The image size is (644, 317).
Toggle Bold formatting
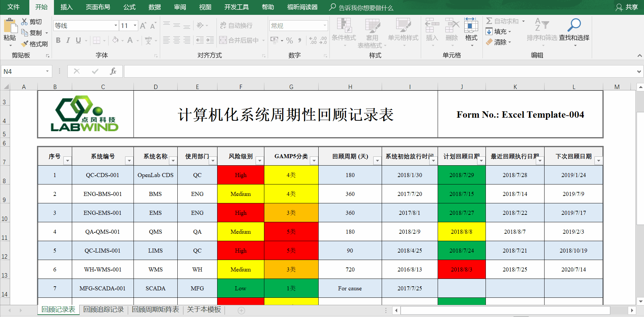[58, 40]
